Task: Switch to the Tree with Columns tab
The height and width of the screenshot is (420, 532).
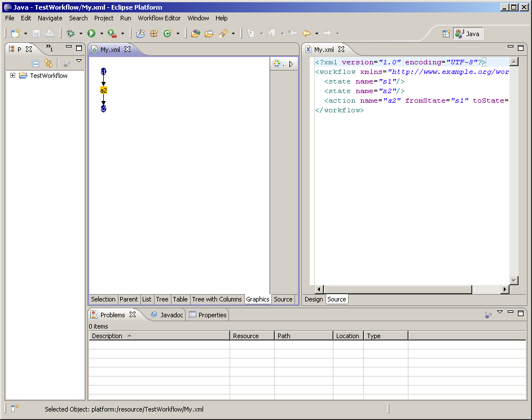Action: 217,299
